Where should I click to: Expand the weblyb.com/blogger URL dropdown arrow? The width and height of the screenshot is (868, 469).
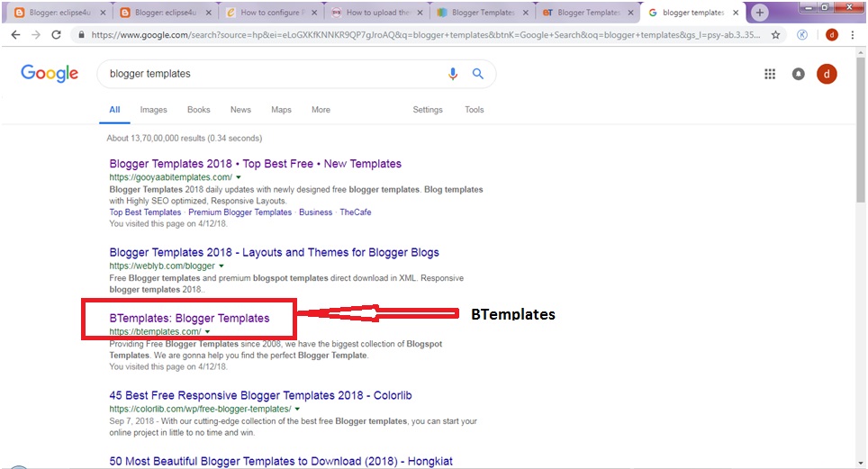222,266
